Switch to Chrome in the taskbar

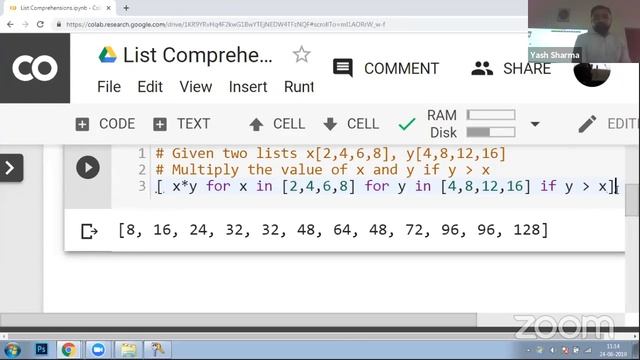tap(69, 350)
